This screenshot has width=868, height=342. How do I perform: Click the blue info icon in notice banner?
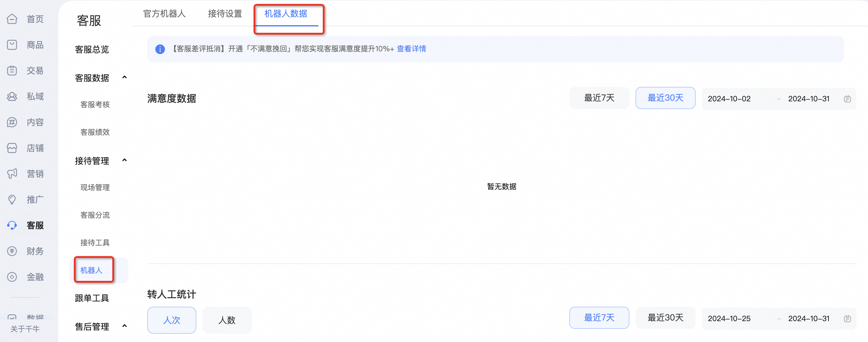coord(160,49)
